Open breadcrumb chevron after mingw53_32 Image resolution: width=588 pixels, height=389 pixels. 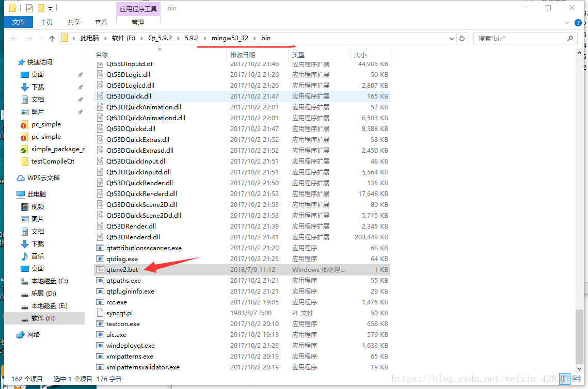coord(255,38)
